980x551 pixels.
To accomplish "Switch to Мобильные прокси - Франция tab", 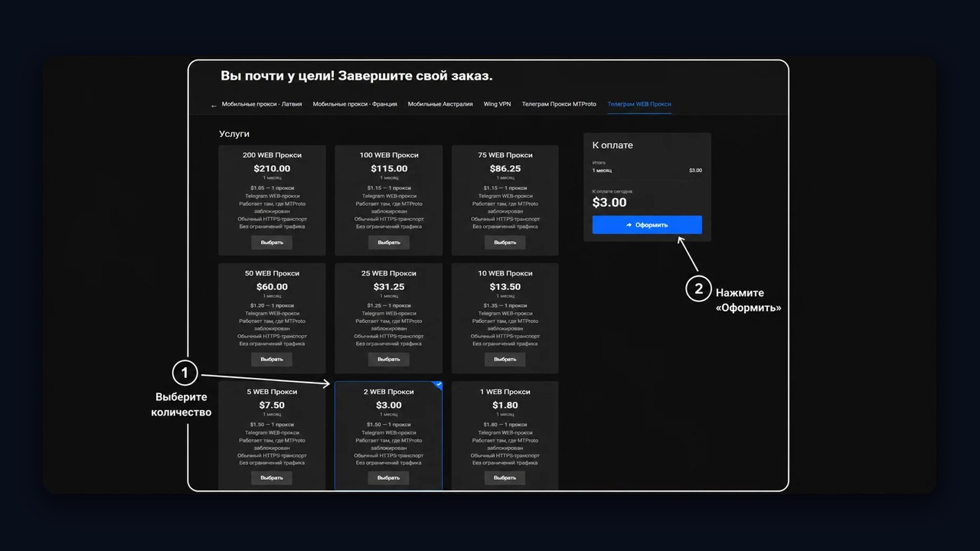I will point(354,104).
